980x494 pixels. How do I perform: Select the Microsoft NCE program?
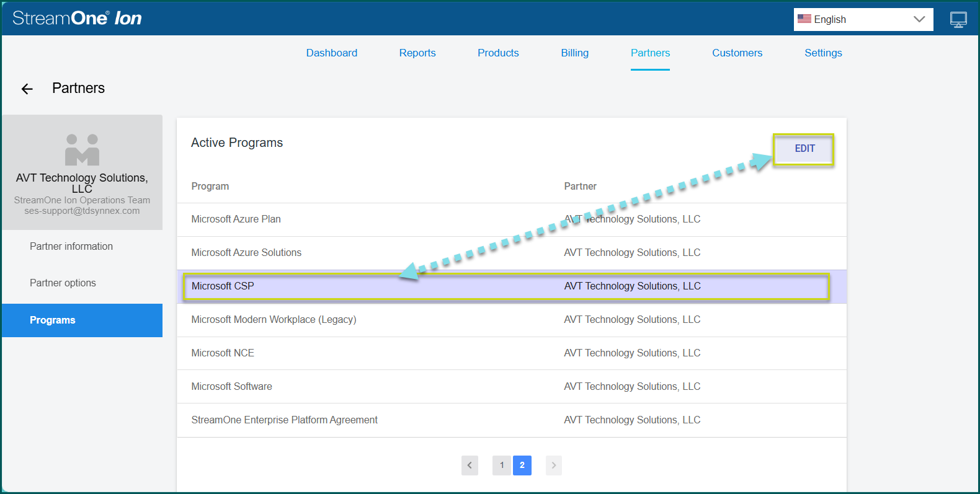[512, 353]
